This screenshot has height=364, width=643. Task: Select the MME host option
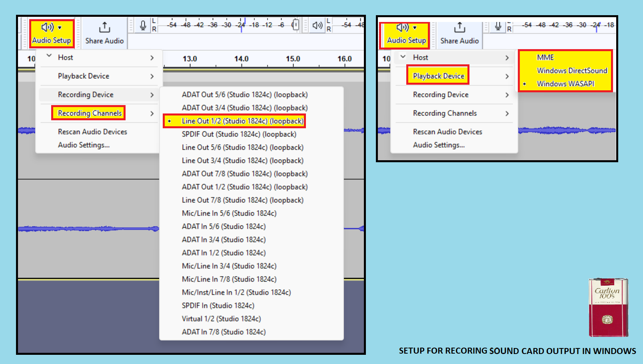545,57
